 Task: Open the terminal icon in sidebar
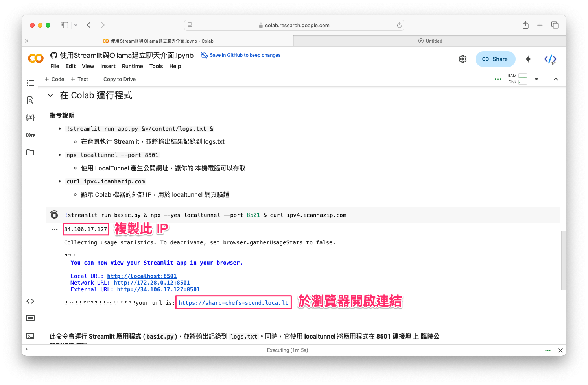(x=30, y=336)
